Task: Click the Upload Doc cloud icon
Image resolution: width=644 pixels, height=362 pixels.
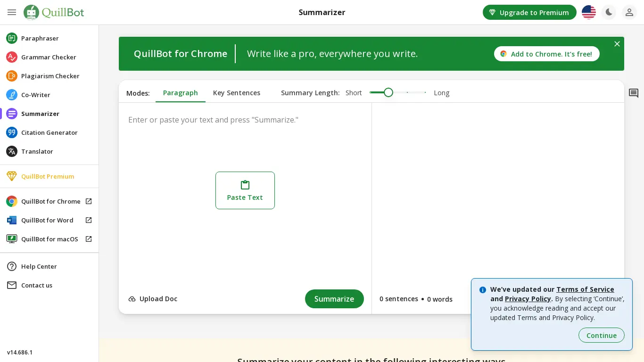Action: pos(132,299)
